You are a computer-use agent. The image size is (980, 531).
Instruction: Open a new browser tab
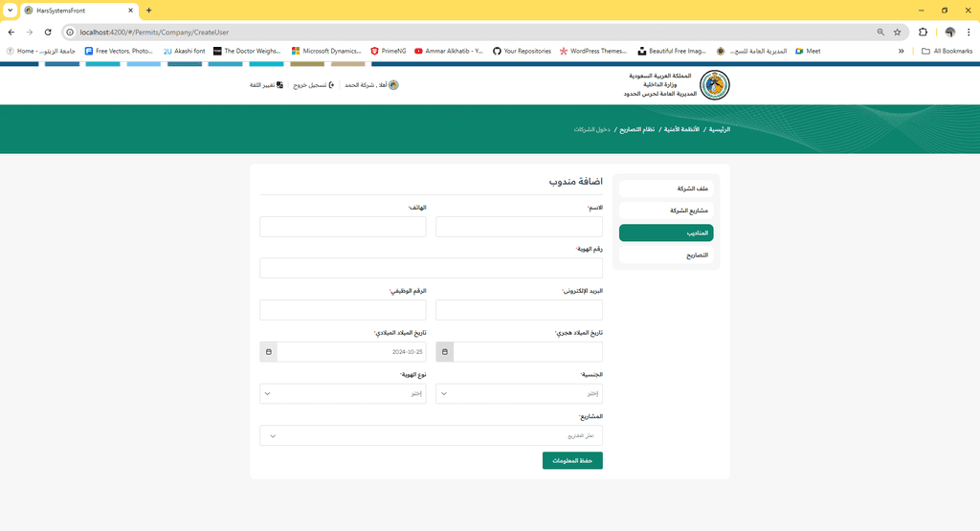click(x=148, y=10)
